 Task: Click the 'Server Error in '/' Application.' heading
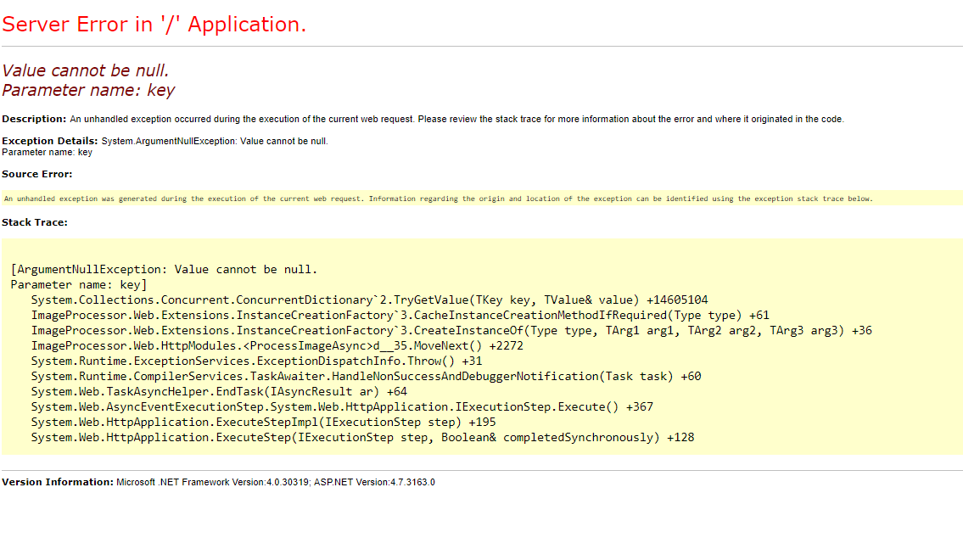point(154,25)
